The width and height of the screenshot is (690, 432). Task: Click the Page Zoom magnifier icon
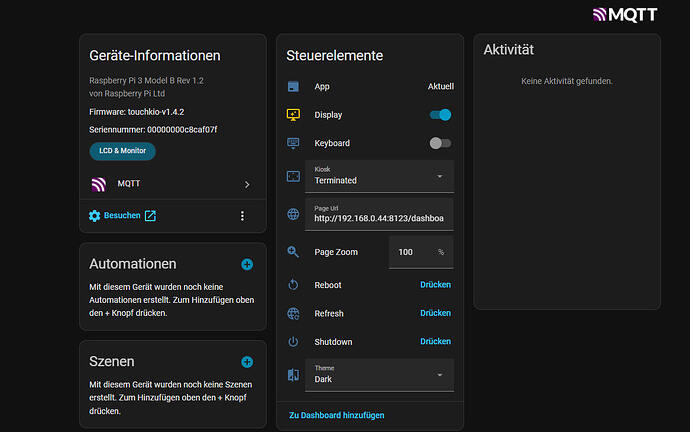point(293,253)
